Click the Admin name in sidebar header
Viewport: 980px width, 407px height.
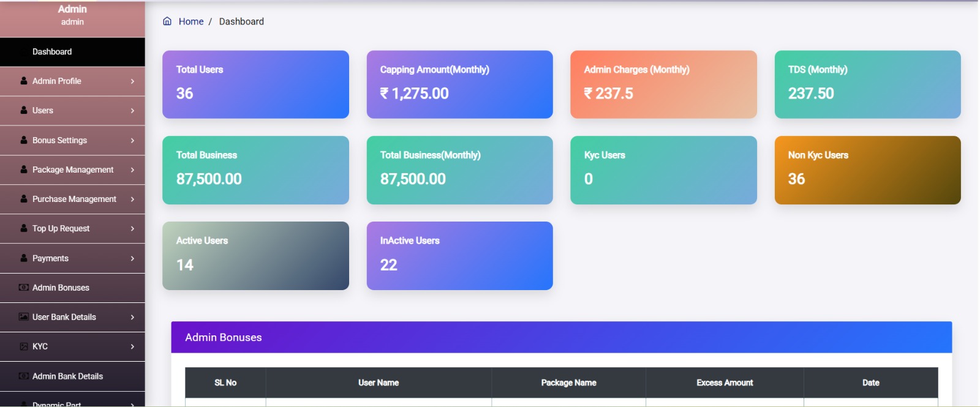(x=72, y=9)
